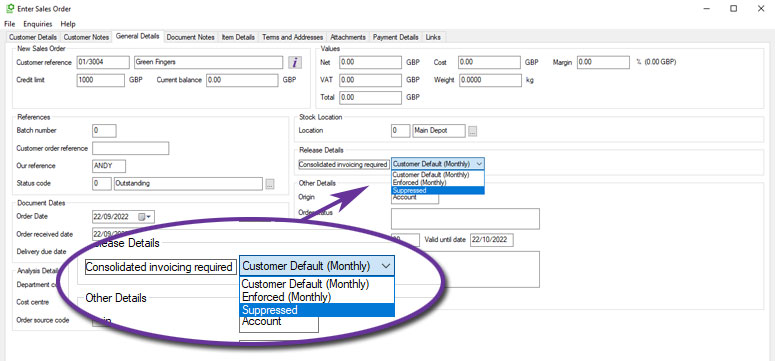
Task: Select the 'Suppressed' option in the list
Action: click(438, 190)
